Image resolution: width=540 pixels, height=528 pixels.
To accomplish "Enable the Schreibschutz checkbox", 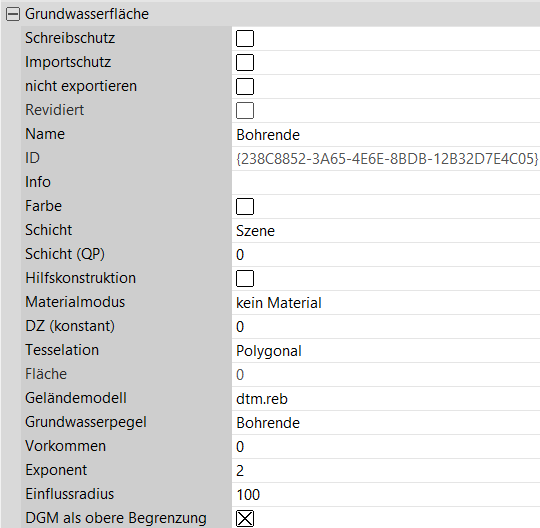I will tap(245, 38).
